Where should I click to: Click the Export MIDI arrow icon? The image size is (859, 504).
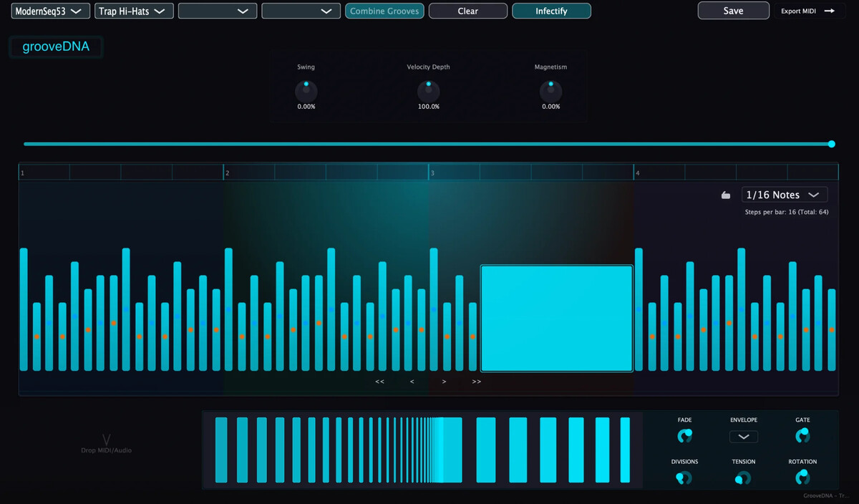(828, 11)
